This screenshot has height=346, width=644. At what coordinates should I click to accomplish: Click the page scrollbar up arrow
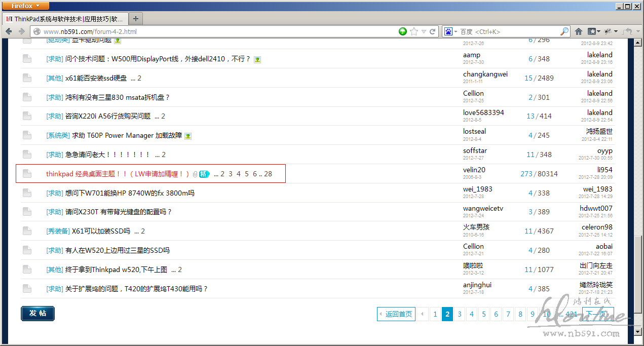click(638, 43)
